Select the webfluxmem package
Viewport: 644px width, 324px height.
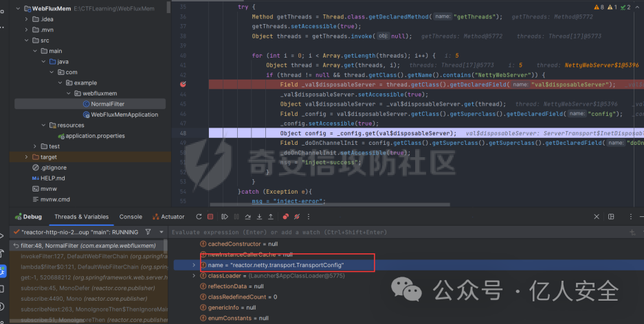pyautogui.click(x=96, y=93)
